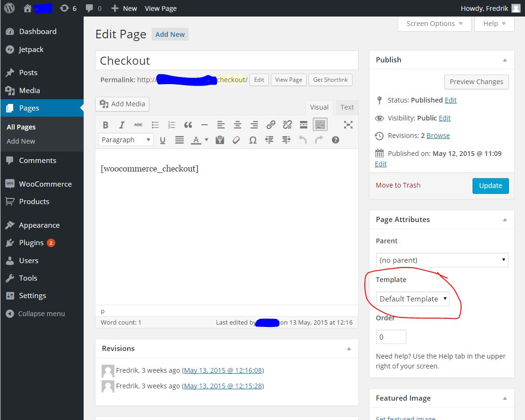Switch to the Text editor tab
The height and width of the screenshot is (420, 525).
[347, 107]
